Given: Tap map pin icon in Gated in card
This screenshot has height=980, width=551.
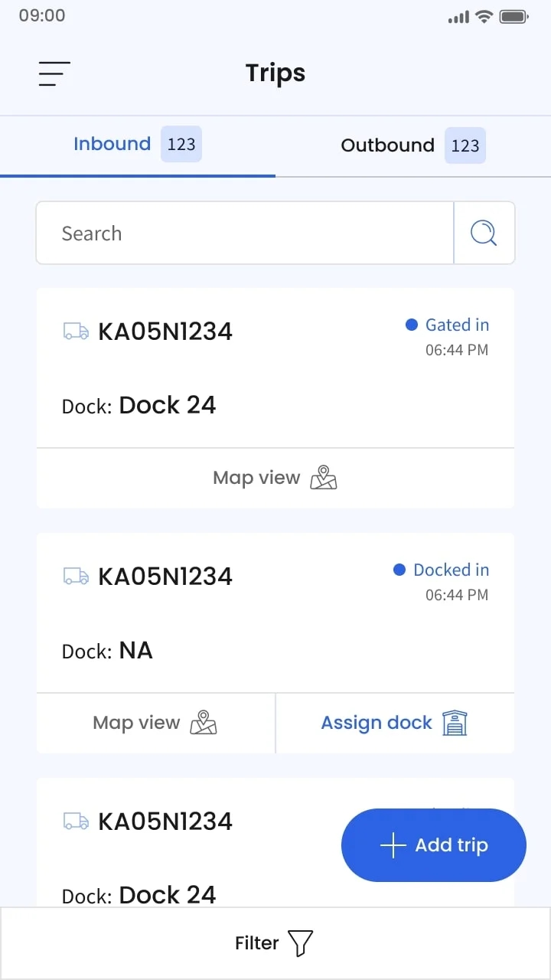Looking at the screenshot, I should tap(323, 478).
